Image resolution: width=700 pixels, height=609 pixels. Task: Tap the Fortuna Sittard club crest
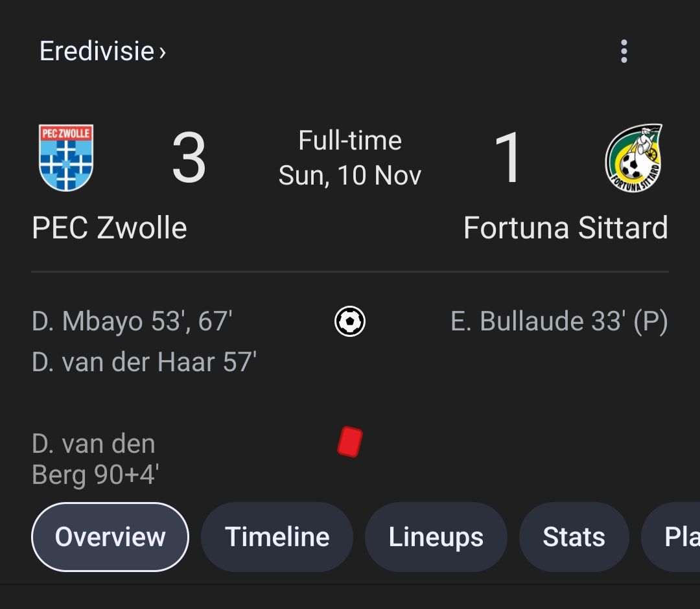pyautogui.click(x=634, y=158)
